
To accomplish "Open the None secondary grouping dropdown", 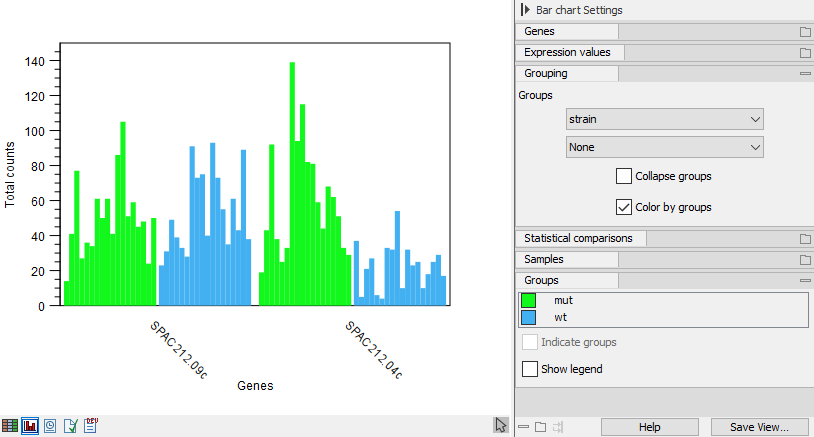I will (664, 147).
